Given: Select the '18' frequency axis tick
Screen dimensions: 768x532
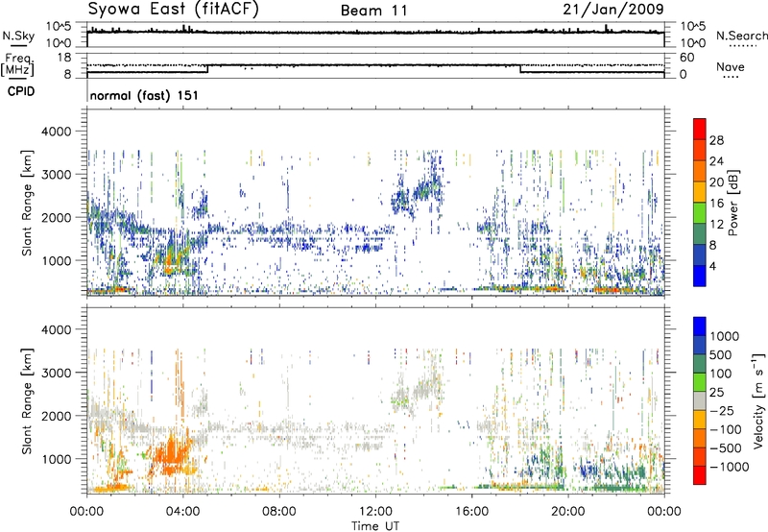Looking at the screenshot, I should click(x=64, y=58).
